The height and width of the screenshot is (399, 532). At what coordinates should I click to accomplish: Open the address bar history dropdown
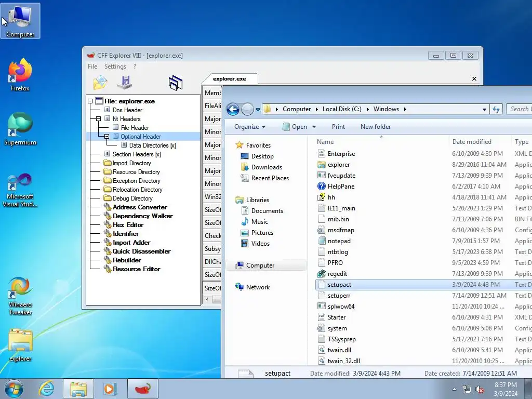pos(484,109)
